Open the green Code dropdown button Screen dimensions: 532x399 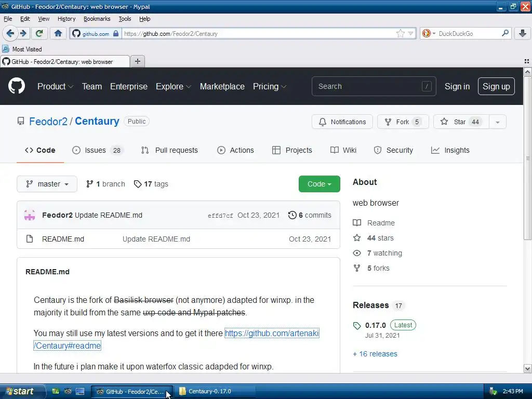pos(320,184)
